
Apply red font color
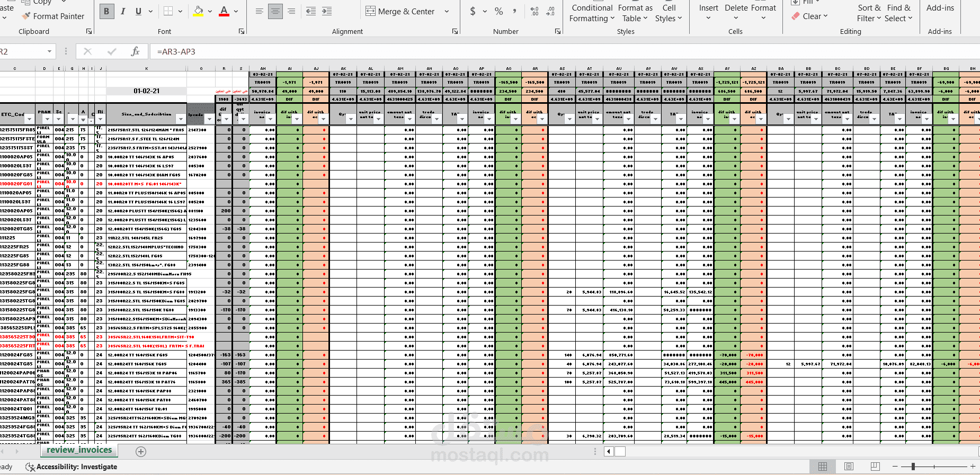point(224,11)
